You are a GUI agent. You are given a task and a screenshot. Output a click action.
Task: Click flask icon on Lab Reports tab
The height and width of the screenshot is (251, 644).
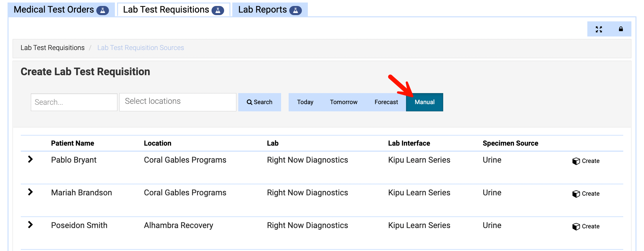coord(295,10)
